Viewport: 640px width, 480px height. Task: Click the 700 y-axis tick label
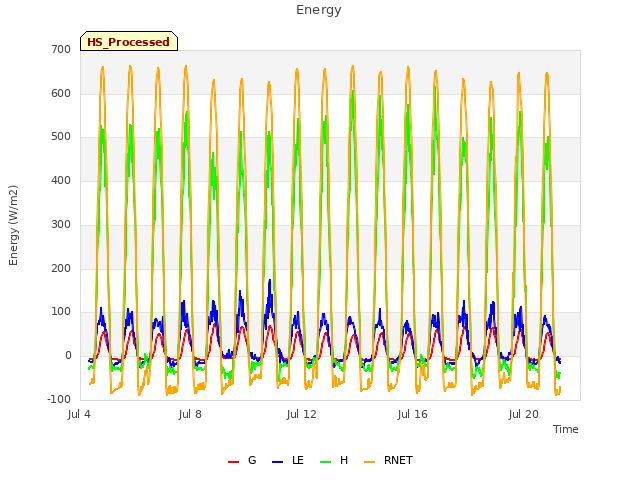61,49
